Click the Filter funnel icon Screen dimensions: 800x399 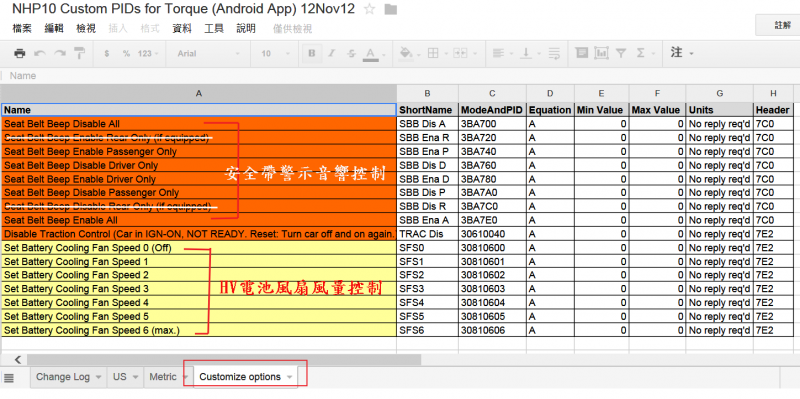point(621,53)
